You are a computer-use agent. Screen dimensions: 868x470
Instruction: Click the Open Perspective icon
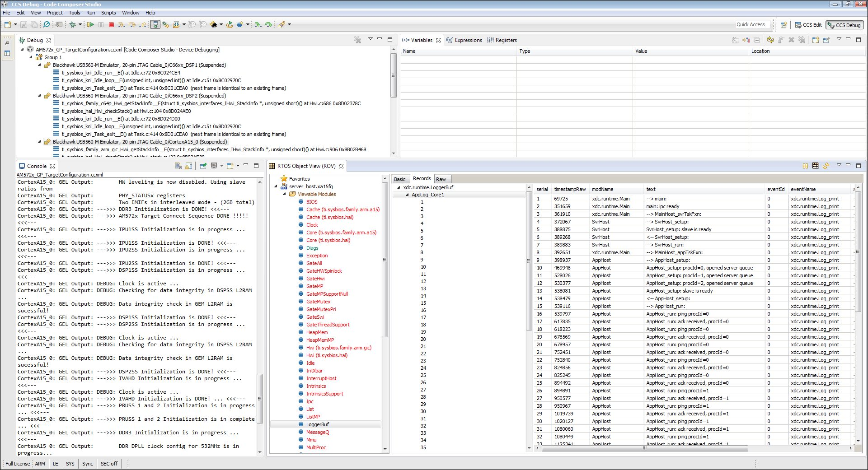[x=784, y=25]
